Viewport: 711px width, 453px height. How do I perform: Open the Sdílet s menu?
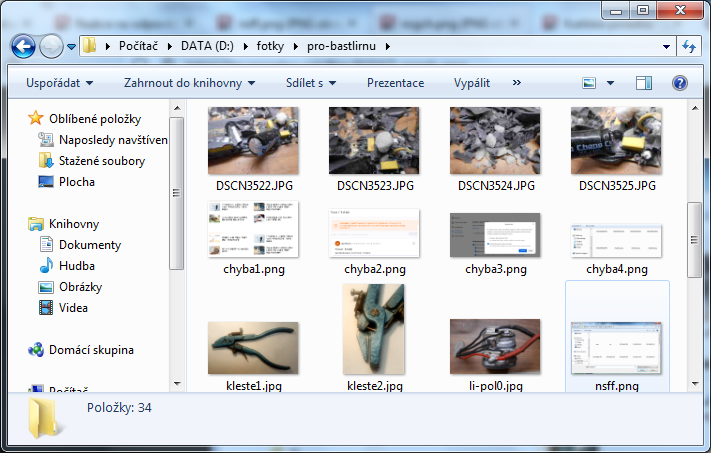click(x=311, y=83)
